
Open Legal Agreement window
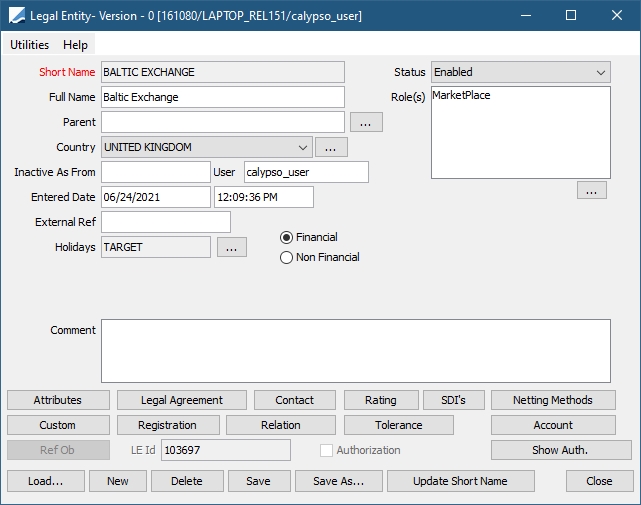click(182, 400)
